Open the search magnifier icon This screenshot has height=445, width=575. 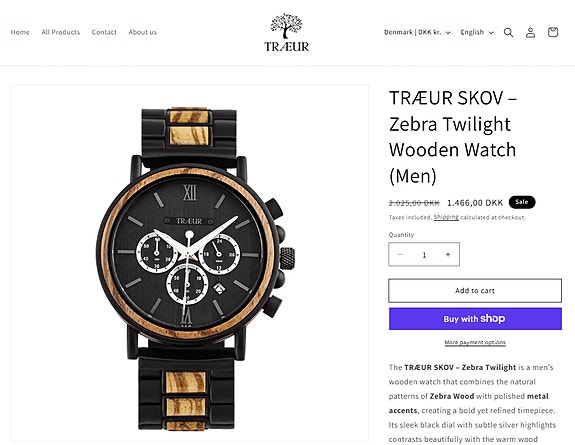(x=508, y=32)
